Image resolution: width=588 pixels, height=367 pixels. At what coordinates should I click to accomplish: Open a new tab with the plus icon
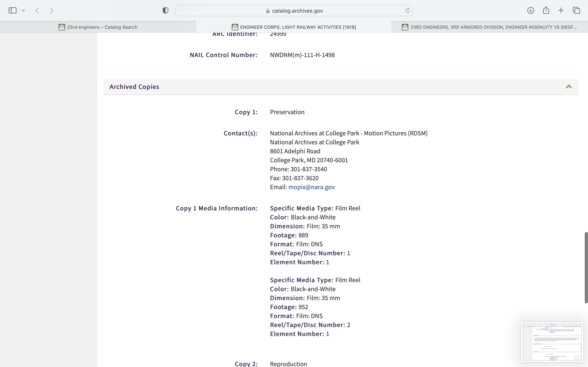point(561,10)
